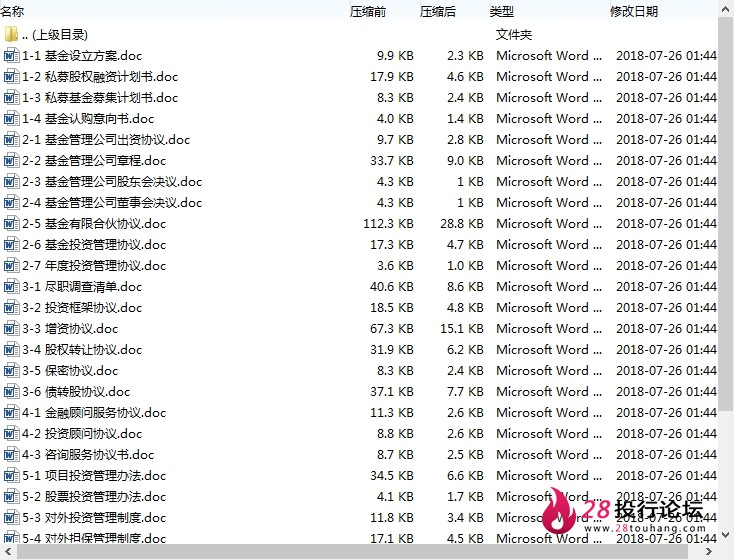
Task: Click Word icon of 5-2 股票投资管理办法.doc
Action: tap(11, 496)
